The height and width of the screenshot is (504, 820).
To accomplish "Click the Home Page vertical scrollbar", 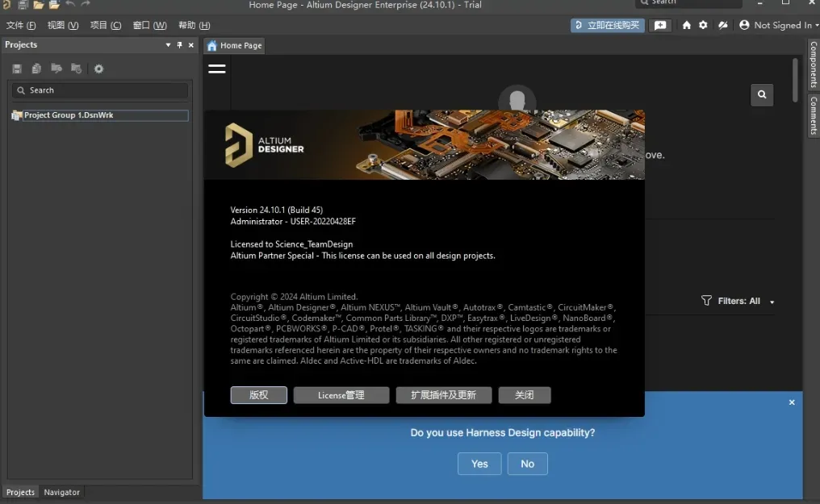I will [x=795, y=80].
